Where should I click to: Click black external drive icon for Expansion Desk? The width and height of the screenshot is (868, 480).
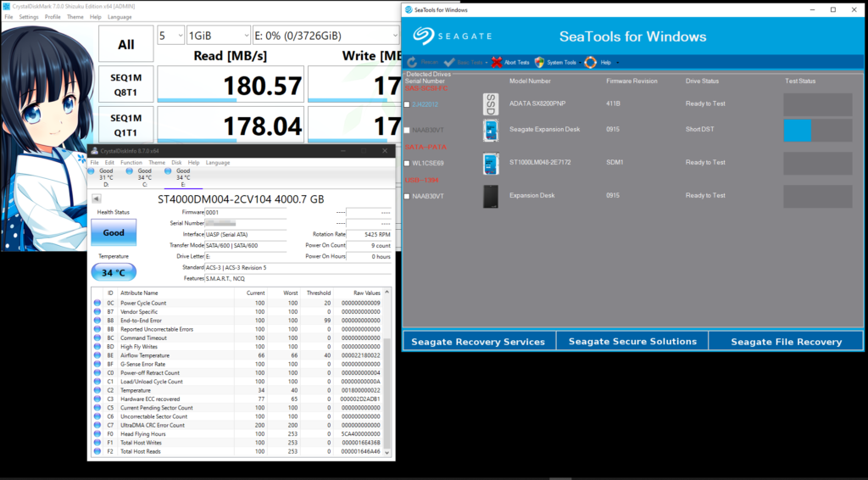click(491, 197)
